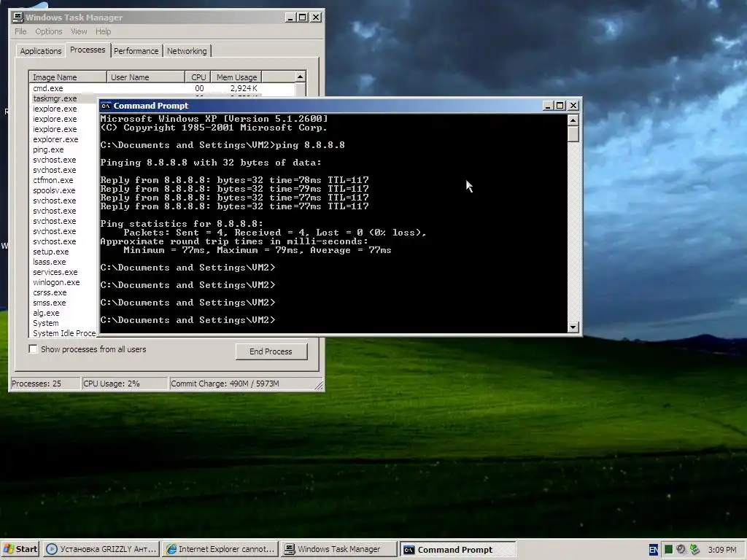Select ctfmon.exe process row
The width and height of the screenshot is (747, 560).
(64, 181)
